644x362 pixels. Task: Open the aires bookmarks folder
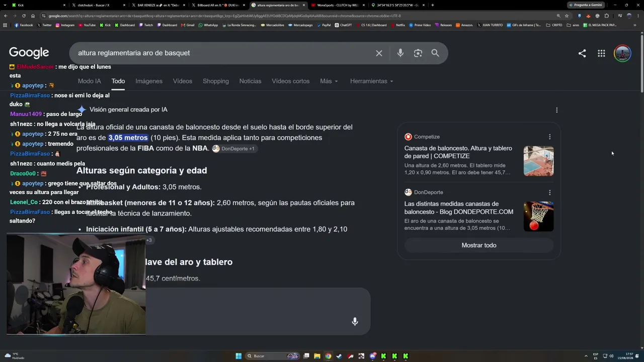[573, 25]
